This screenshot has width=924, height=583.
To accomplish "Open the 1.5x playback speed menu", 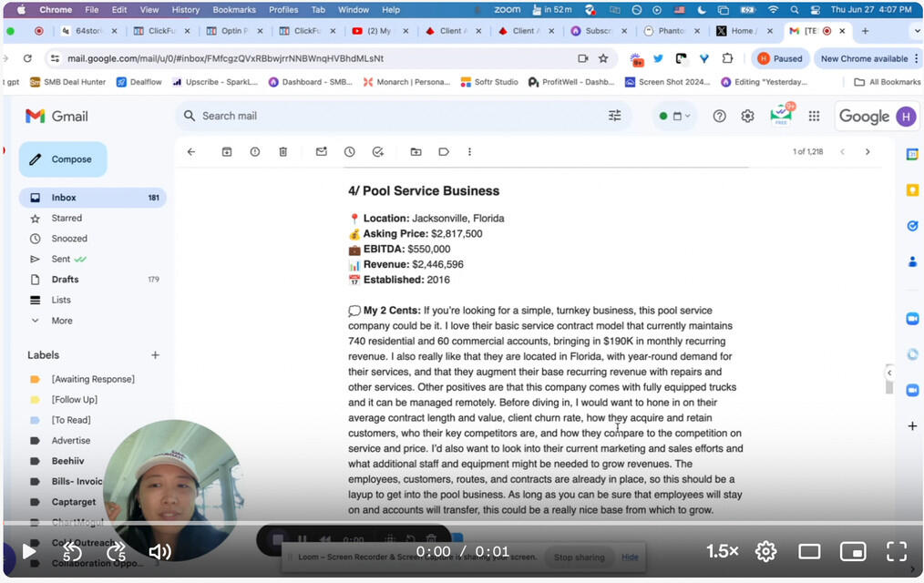I will coord(722,551).
